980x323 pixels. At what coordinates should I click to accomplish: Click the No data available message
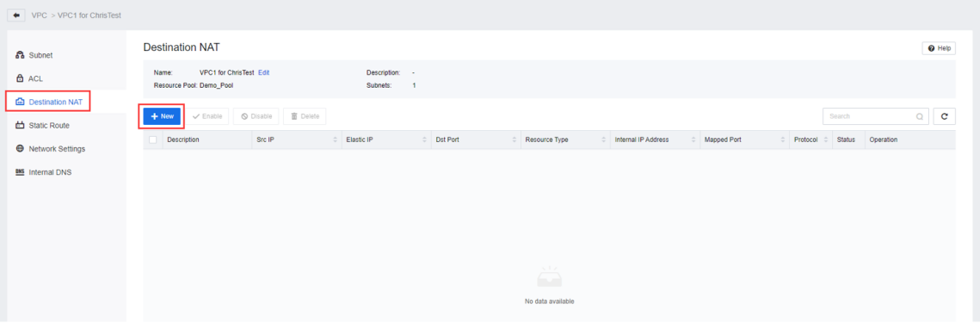[x=550, y=301]
